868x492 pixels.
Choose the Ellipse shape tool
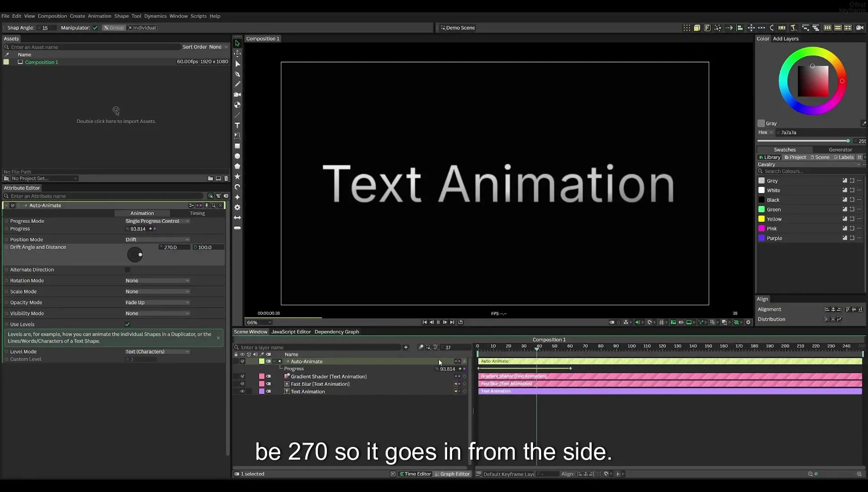point(237,156)
